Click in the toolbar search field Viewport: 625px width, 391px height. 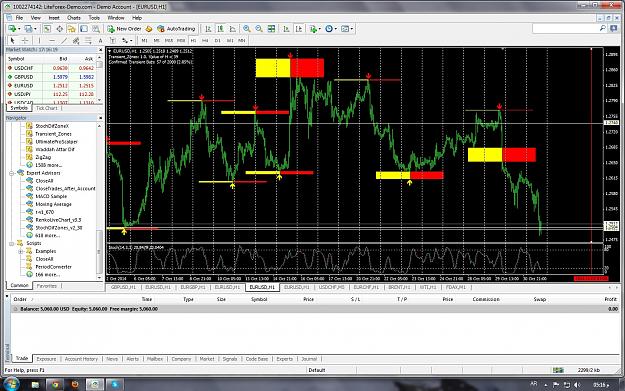pyautogui.click(x=566, y=28)
